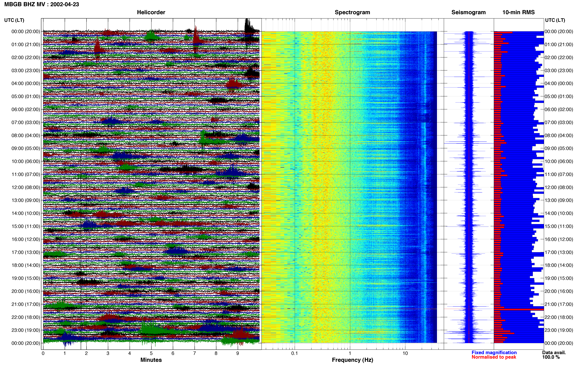Click the '3' tick on Minutes axis
Viewport: 588px width, 368px height.
tap(108, 353)
